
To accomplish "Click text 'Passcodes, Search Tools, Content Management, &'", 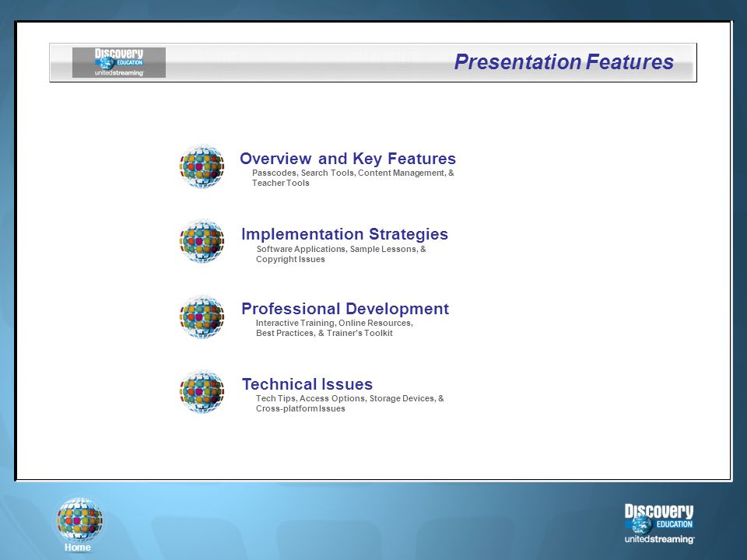I will click(x=353, y=173).
